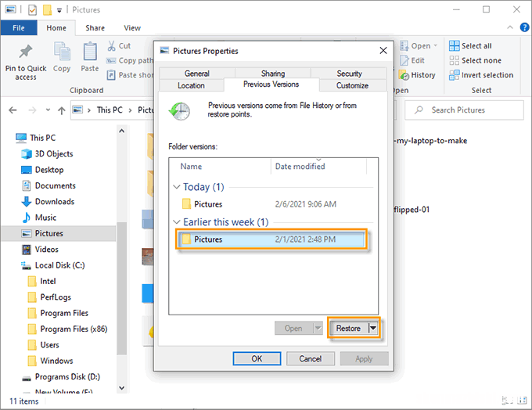Open the PerfLogs folder in tree
This screenshot has height=410, width=532.
49,297
